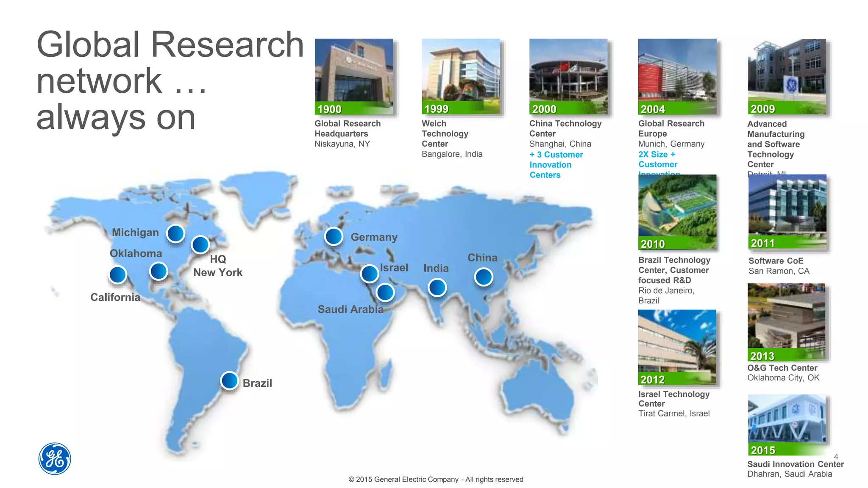Select the HQ New York map marker
Image resolution: width=868 pixels, height=488 pixels.
tap(200, 244)
